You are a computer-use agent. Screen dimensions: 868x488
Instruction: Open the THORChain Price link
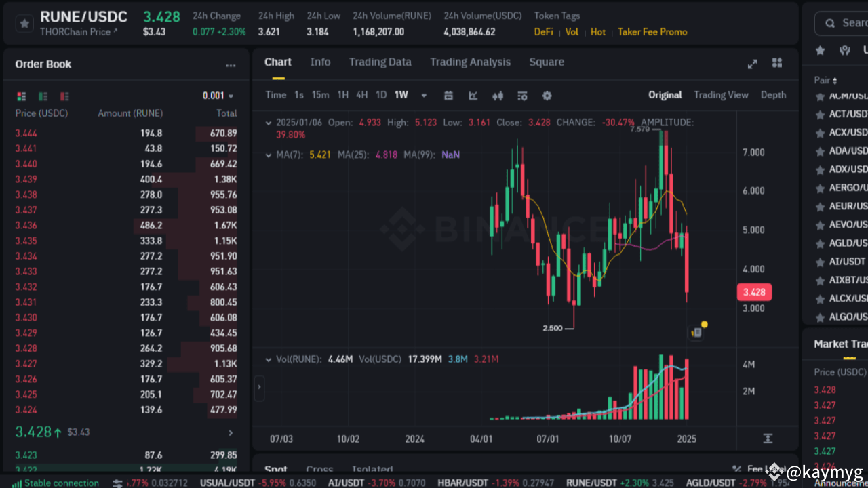click(78, 32)
